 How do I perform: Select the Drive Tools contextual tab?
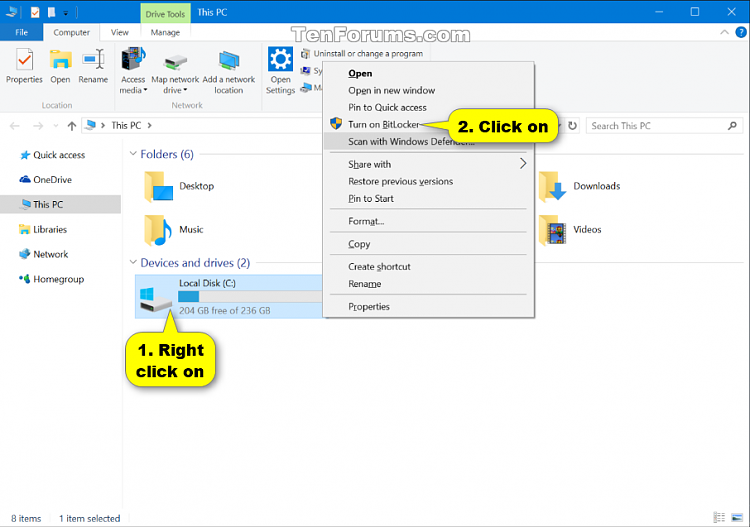[x=165, y=14]
